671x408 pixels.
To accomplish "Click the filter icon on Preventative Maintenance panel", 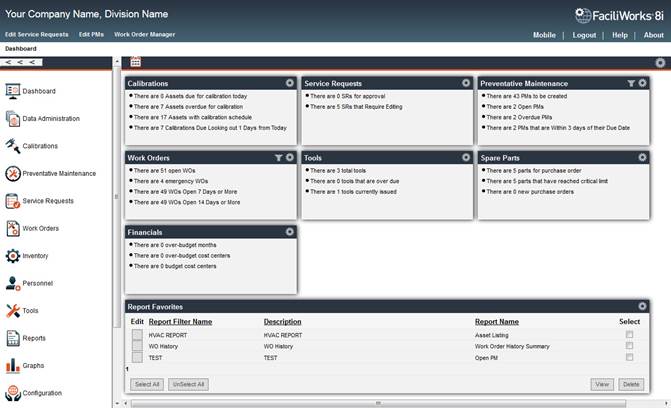I will [631, 83].
